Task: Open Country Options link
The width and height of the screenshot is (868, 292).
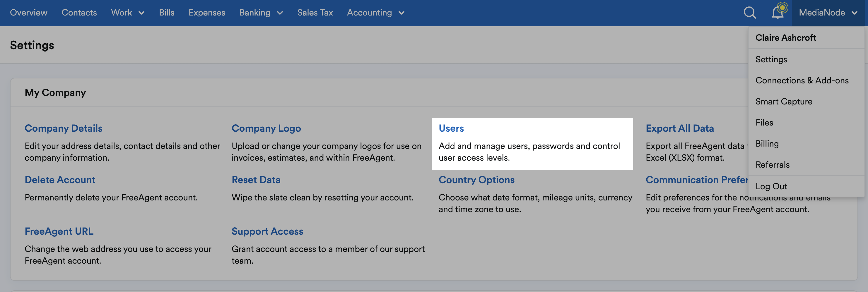Action: (x=476, y=180)
